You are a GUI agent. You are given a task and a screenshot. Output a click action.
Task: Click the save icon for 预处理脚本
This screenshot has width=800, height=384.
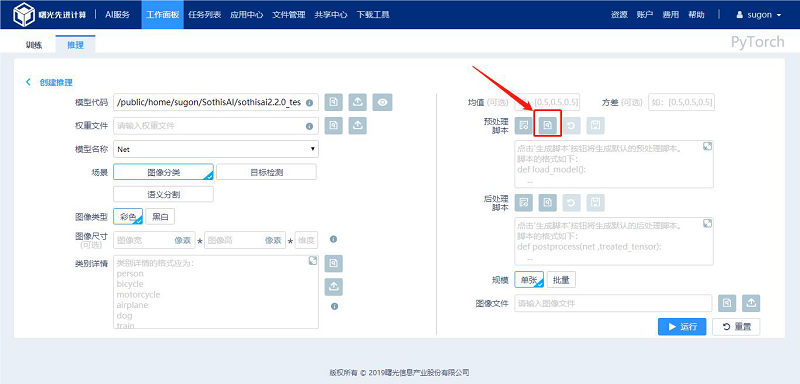[x=595, y=125]
